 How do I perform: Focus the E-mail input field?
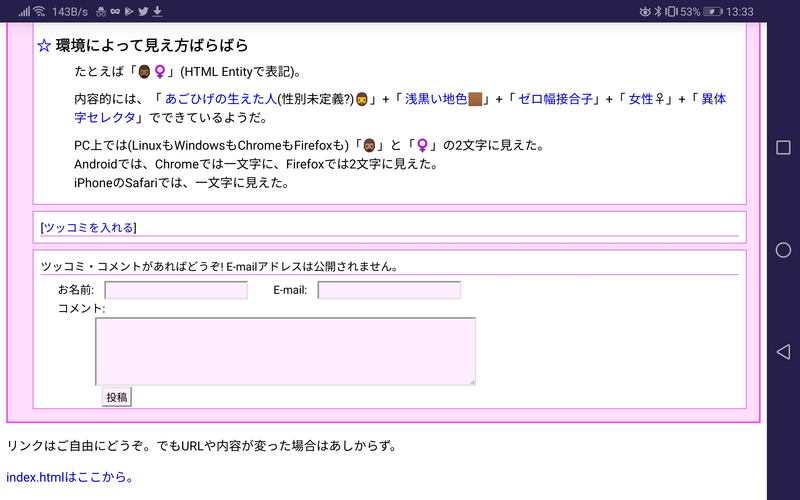[x=389, y=290]
